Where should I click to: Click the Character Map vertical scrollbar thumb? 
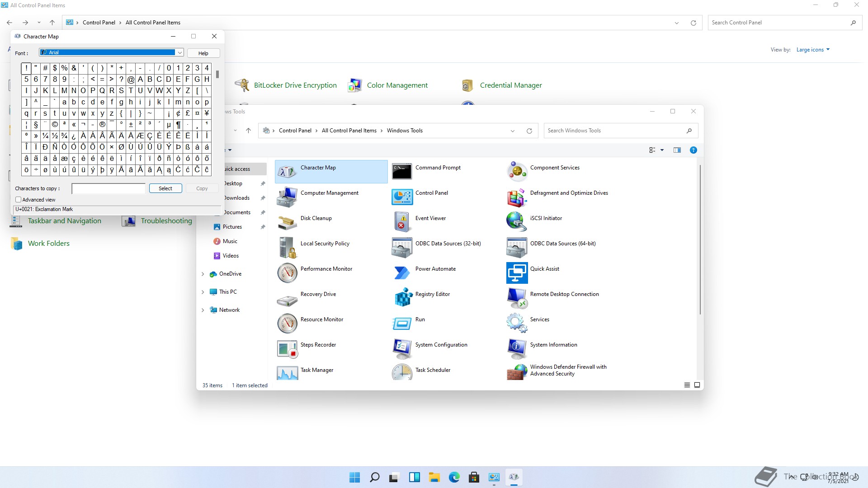pos(217,74)
